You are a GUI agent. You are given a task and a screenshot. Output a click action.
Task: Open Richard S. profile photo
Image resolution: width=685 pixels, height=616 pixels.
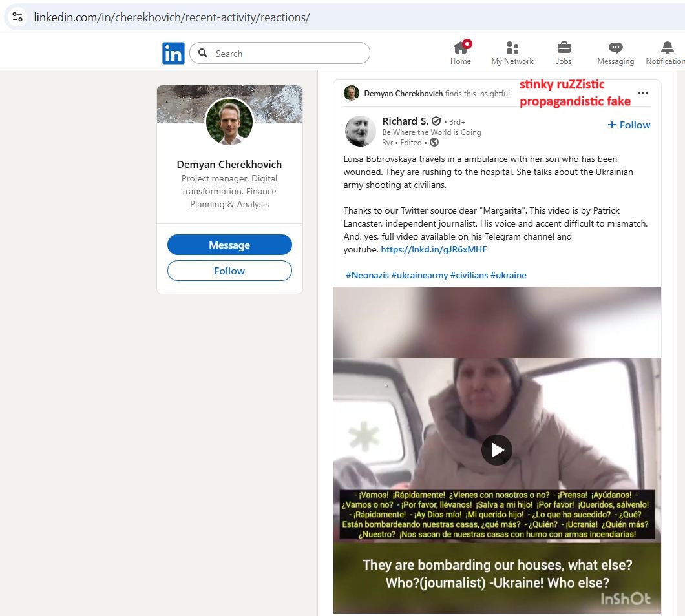coord(361,131)
